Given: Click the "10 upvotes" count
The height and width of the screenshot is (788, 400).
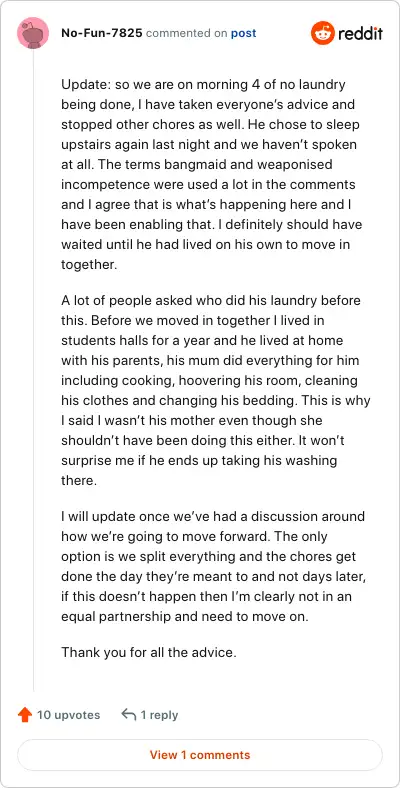Looking at the screenshot, I should (68, 715).
